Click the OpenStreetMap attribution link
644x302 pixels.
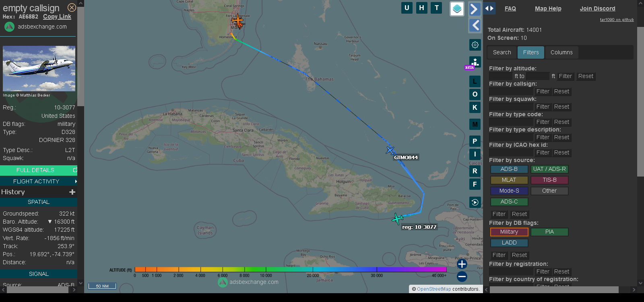[434, 289]
